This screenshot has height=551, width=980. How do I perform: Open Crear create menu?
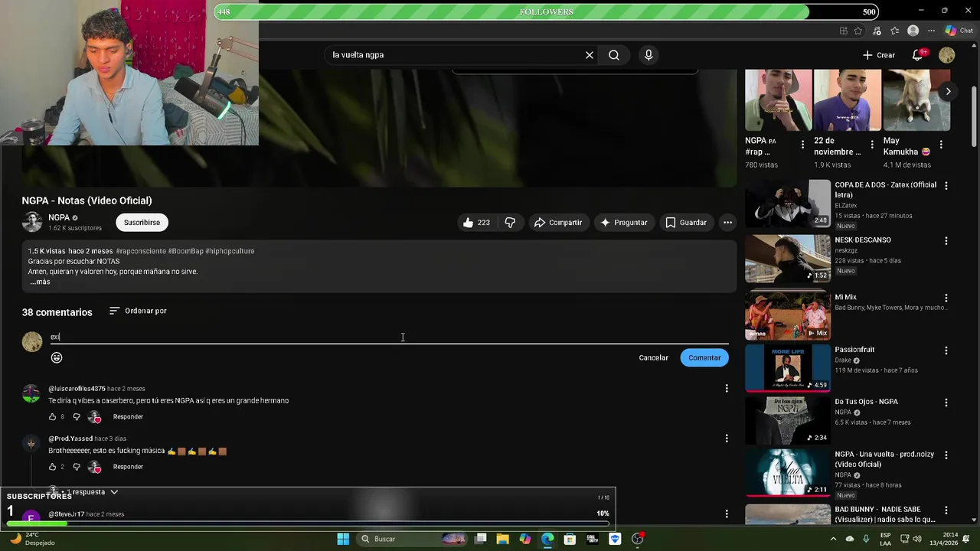point(878,55)
